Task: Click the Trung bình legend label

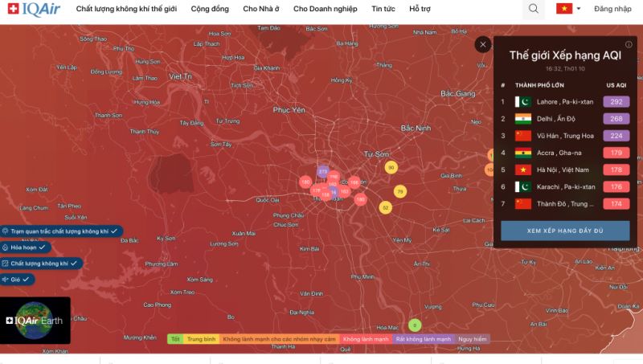Action: click(201, 339)
